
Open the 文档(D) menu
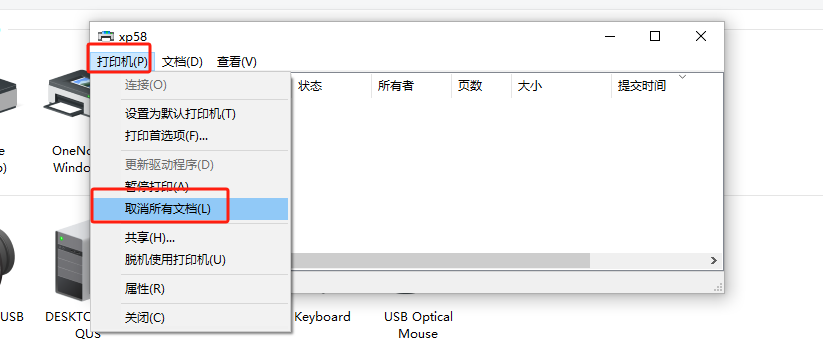(182, 62)
